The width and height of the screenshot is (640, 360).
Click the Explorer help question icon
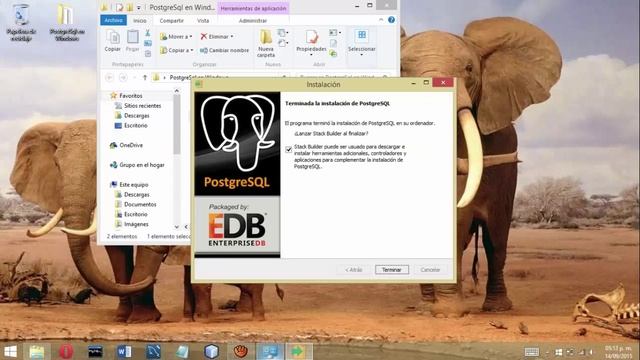391,20
